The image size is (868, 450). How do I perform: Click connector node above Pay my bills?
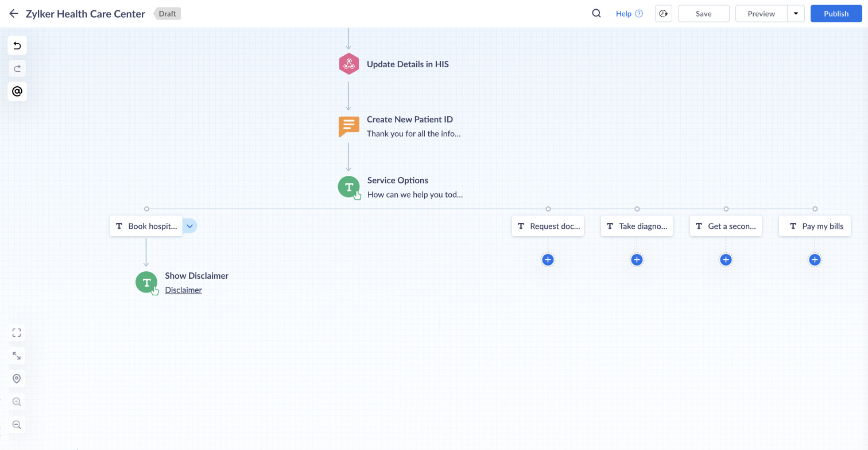click(815, 209)
